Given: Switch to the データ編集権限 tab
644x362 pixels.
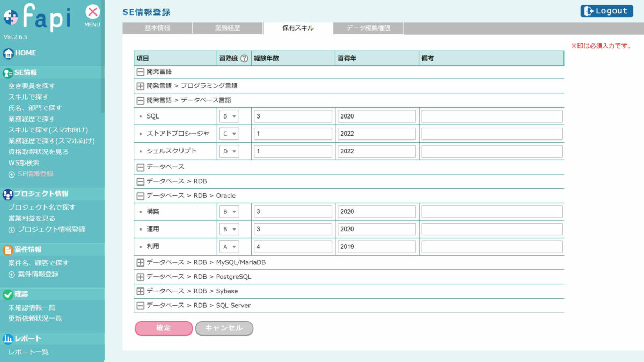Looking at the screenshot, I should pyautogui.click(x=368, y=28).
